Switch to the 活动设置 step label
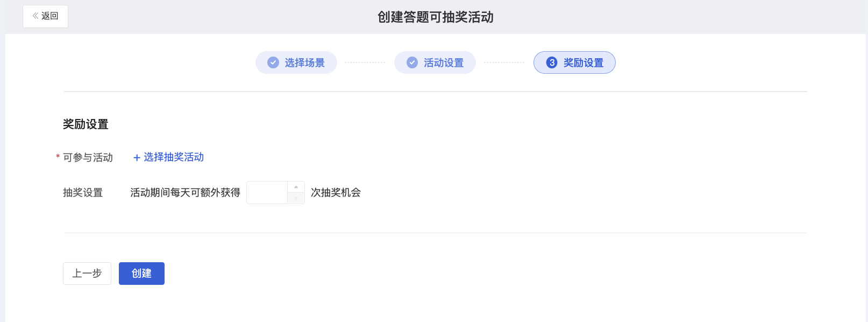 [444, 63]
